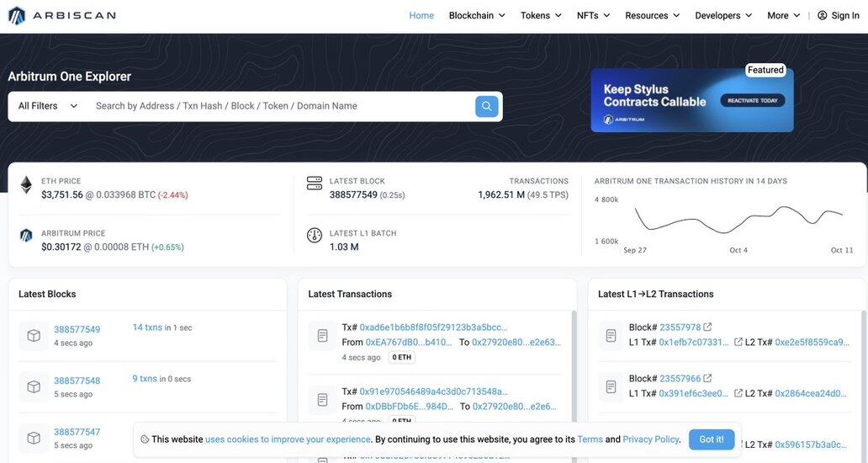Screen dimensions: 868x463
Task: Click the Keep Stylus Contracts Callable banner
Action: (691, 100)
